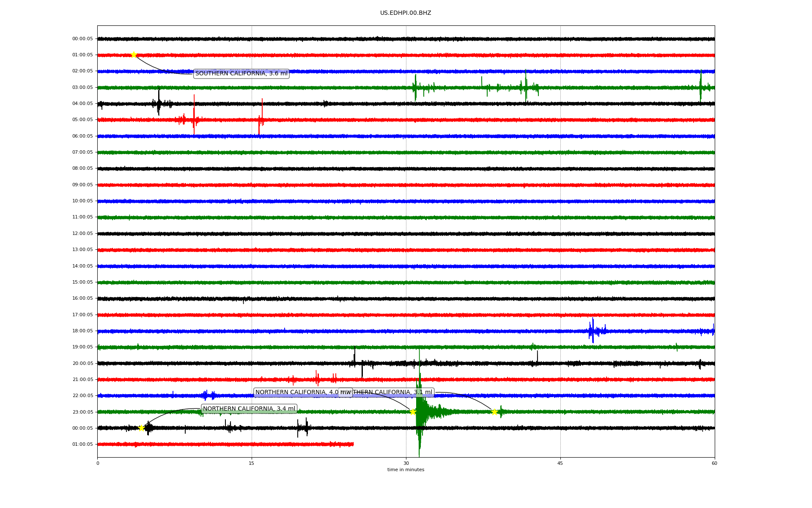Click the 15 tick on time axis
The image size is (812, 508).
coord(252,463)
